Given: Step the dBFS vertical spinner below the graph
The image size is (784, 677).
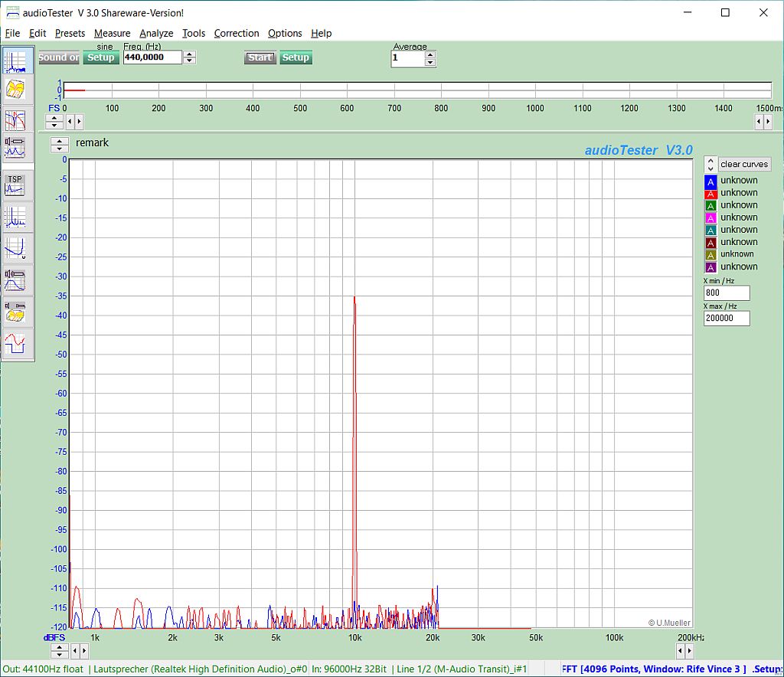Looking at the screenshot, I should point(60,650).
